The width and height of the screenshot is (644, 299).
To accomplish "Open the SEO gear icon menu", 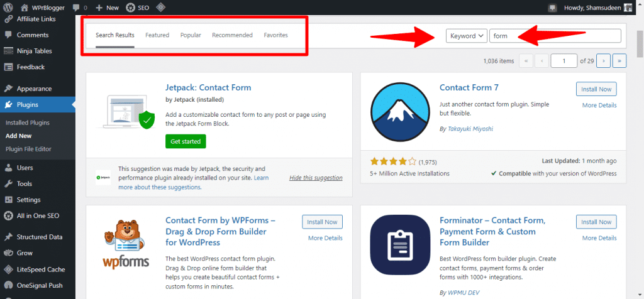I will [130, 8].
